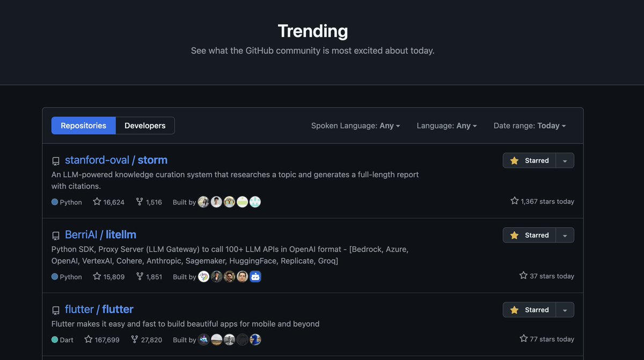Click the star count 167,699 for flutter
Screen dimensions: 644x360
[102, 340]
